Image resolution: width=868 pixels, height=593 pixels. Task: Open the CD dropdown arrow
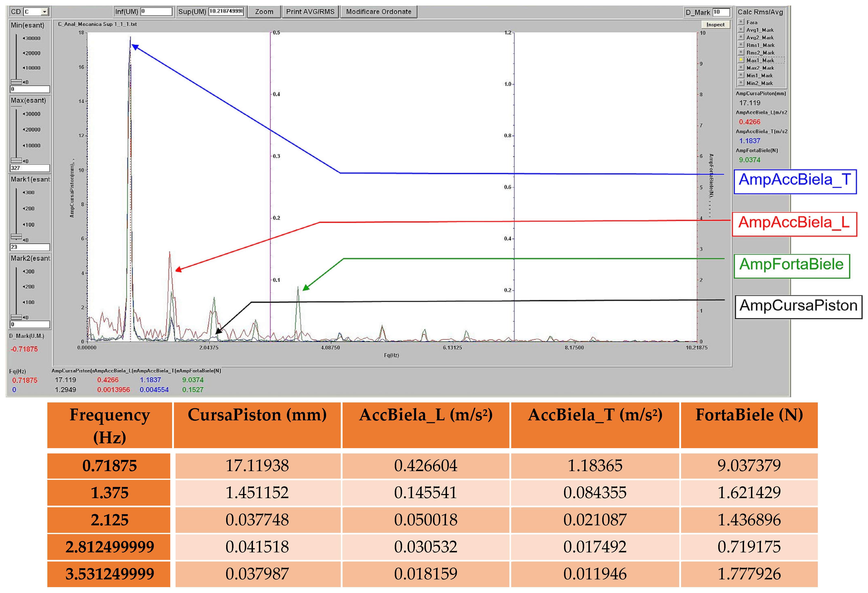[45, 12]
